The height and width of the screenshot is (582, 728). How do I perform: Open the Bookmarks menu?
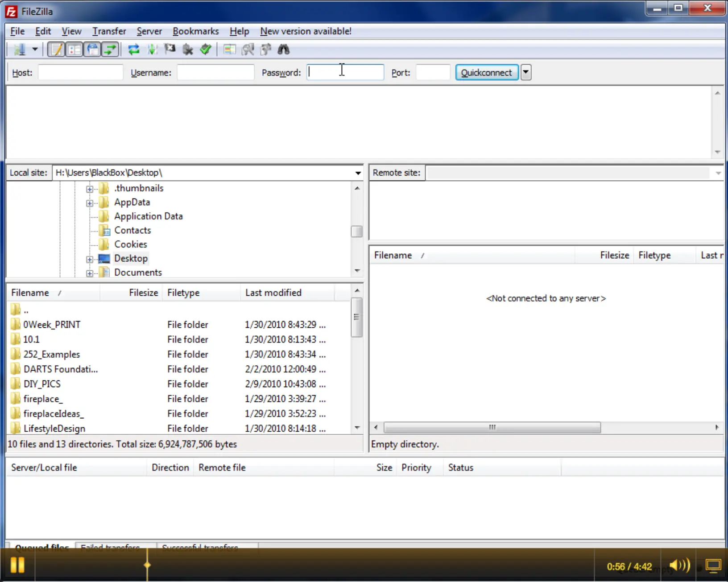coord(195,31)
